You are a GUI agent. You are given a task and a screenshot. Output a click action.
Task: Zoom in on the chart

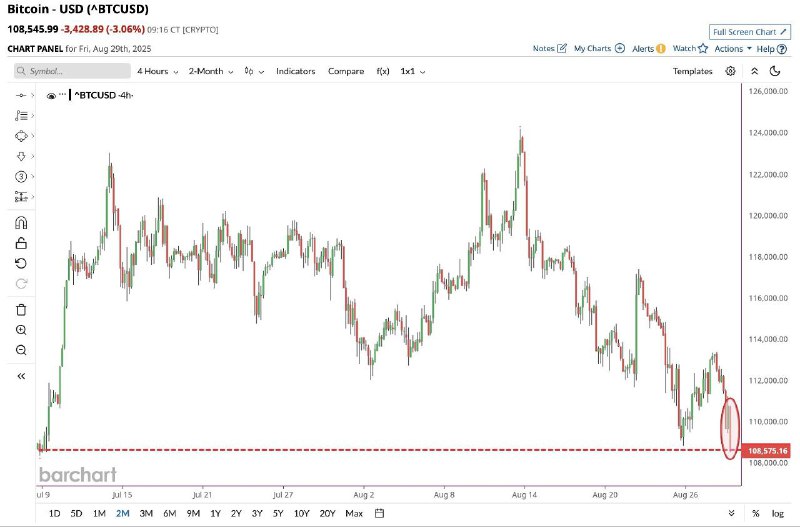tap(21, 330)
